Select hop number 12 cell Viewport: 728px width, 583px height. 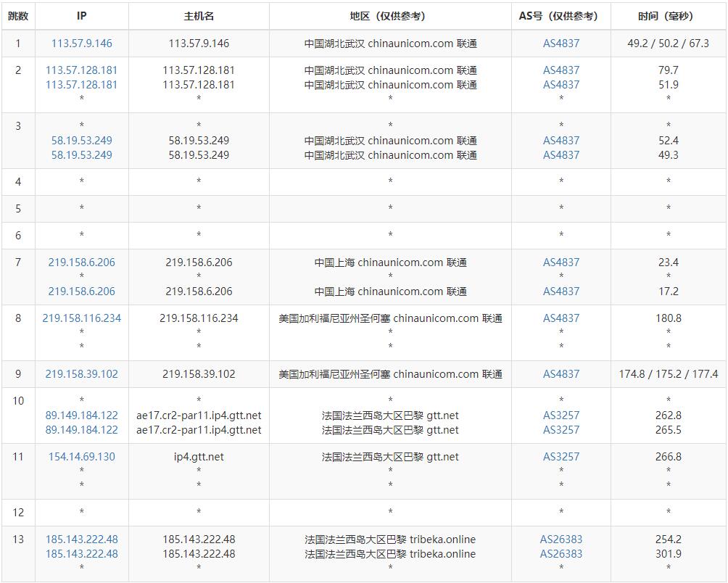pos(18,513)
